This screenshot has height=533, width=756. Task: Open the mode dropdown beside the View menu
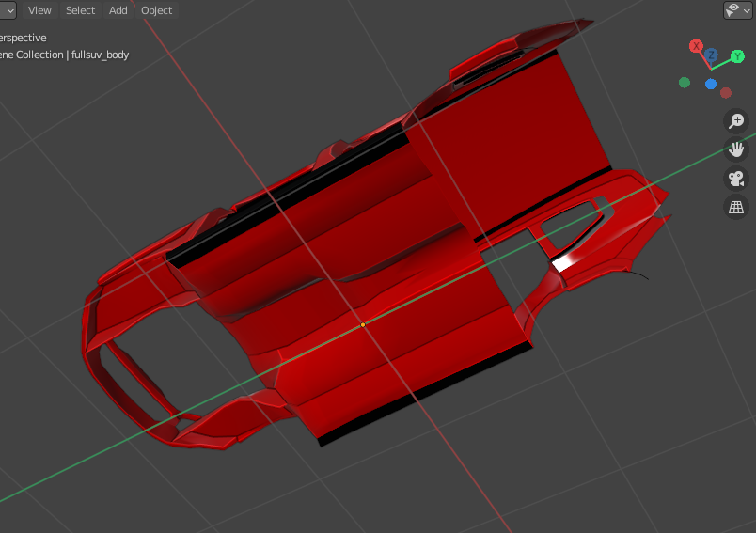[8, 10]
